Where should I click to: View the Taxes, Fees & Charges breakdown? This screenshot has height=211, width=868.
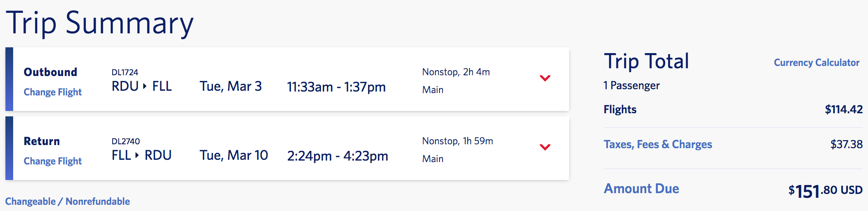(657, 145)
